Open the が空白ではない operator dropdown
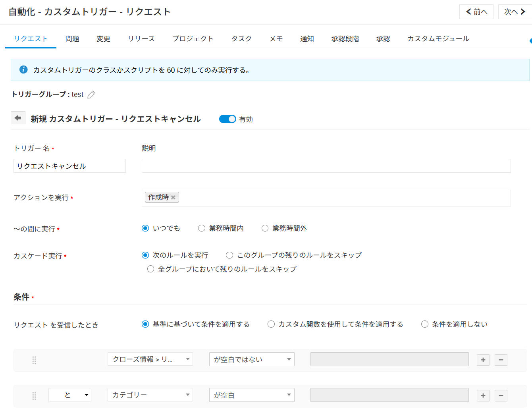532x413 pixels. (252, 359)
